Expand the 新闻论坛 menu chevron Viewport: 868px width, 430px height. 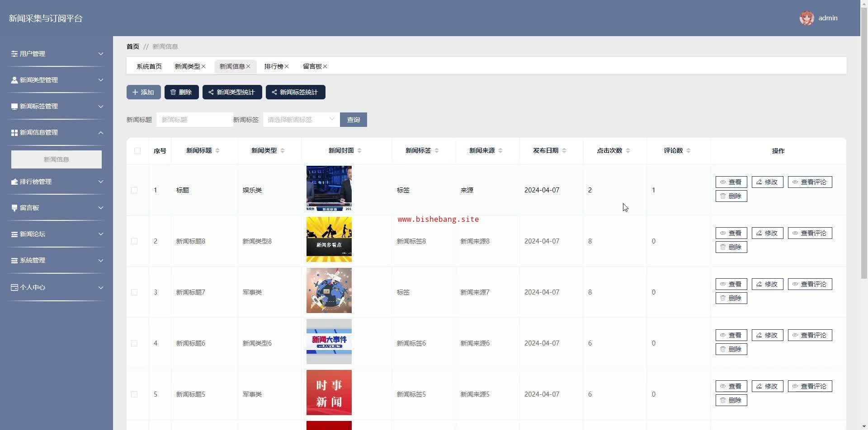101,234
